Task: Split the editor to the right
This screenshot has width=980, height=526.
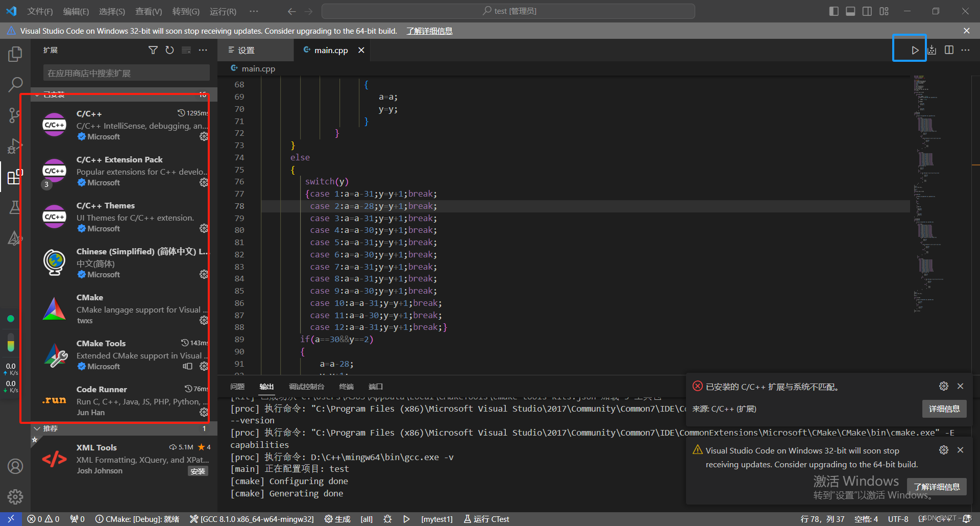Action: point(949,50)
